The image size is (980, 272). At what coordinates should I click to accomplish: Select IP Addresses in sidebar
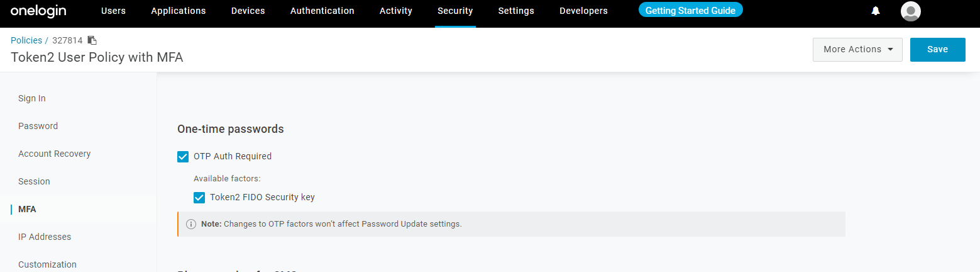click(45, 237)
